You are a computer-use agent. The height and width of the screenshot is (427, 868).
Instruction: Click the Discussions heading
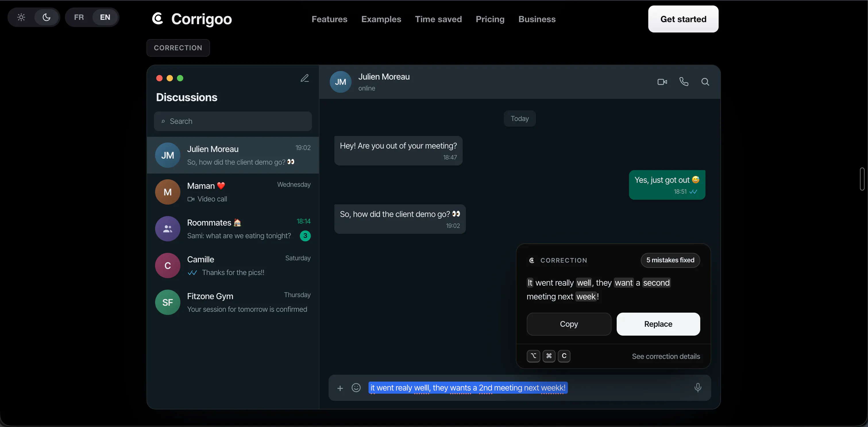(x=187, y=97)
